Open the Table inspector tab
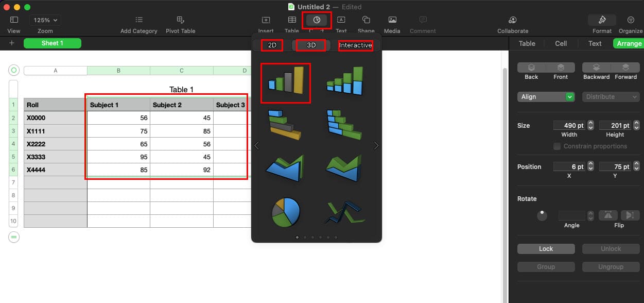This screenshot has height=303, width=644. click(527, 43)
